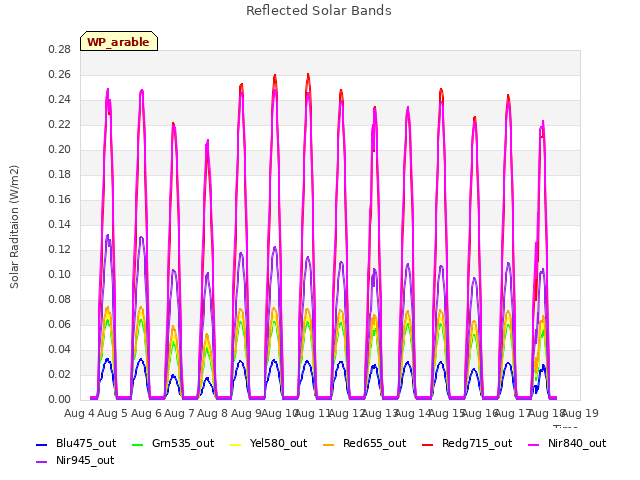Click the Redg715_out legend entry

(x=467, y=443)
